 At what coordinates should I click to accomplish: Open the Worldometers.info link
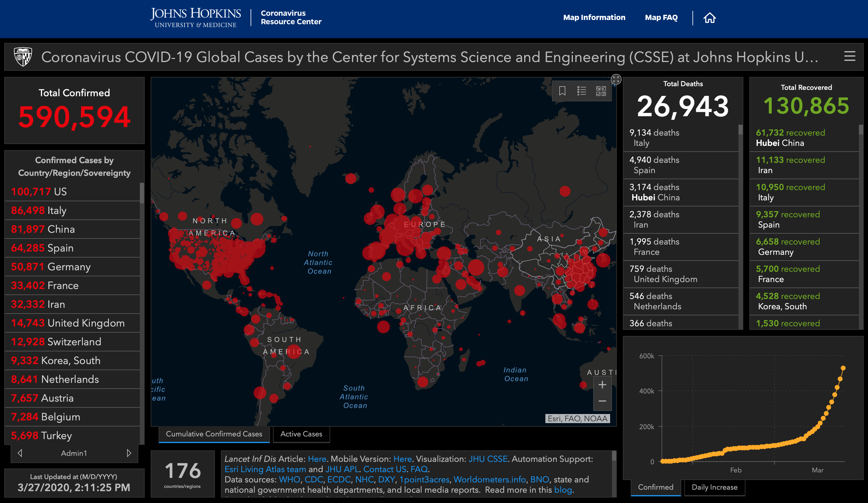[489, 480]
